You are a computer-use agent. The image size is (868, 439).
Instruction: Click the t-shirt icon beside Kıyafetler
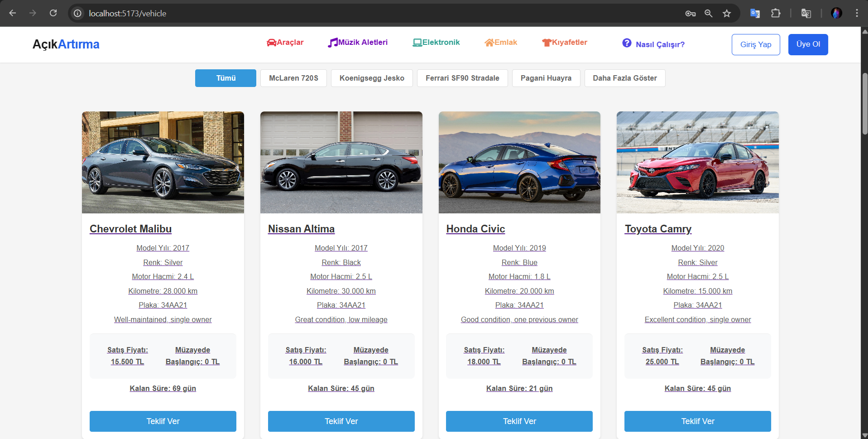(547, 43)
